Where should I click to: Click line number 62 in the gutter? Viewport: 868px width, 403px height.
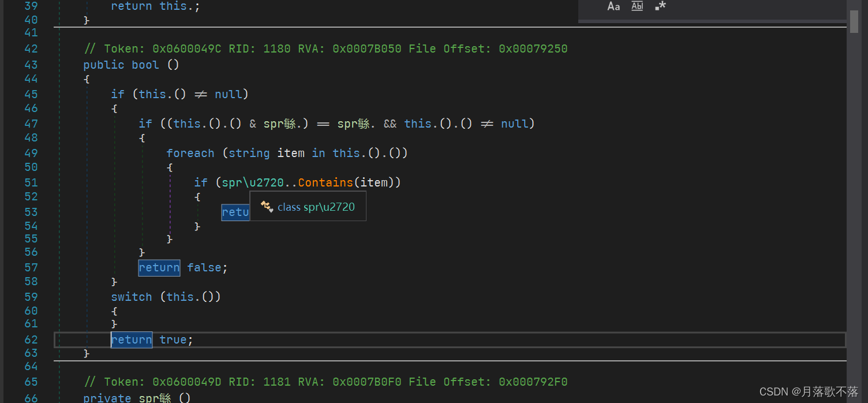pos(31,339)
